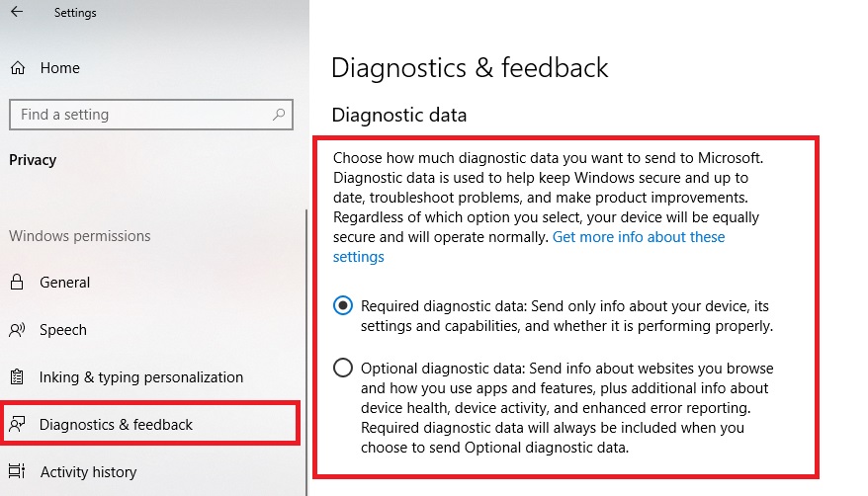Screen dimensions: 868x496
Task: Select Diagnostics & feedback label in sidebar
Action: [x=117, y=425]
